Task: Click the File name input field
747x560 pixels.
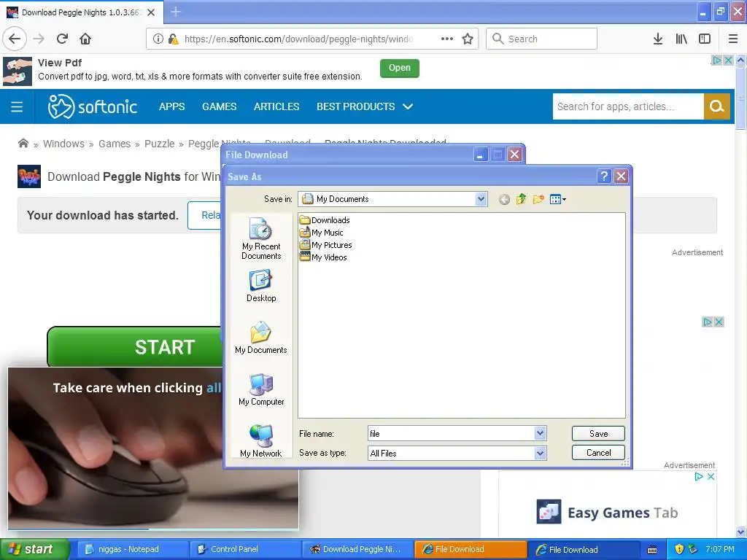Action: (451, 433)
